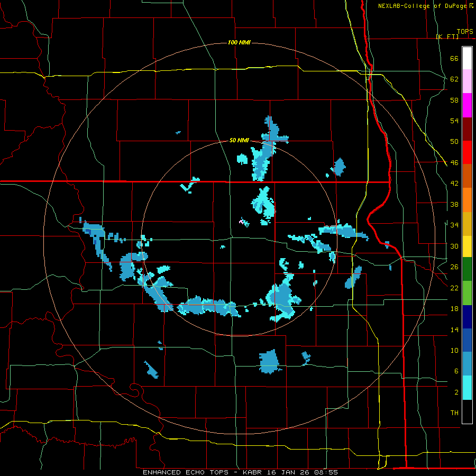The image size is (476, 476).
Task: Click the dark green 26 kft swatch
Action: [467, 269]
